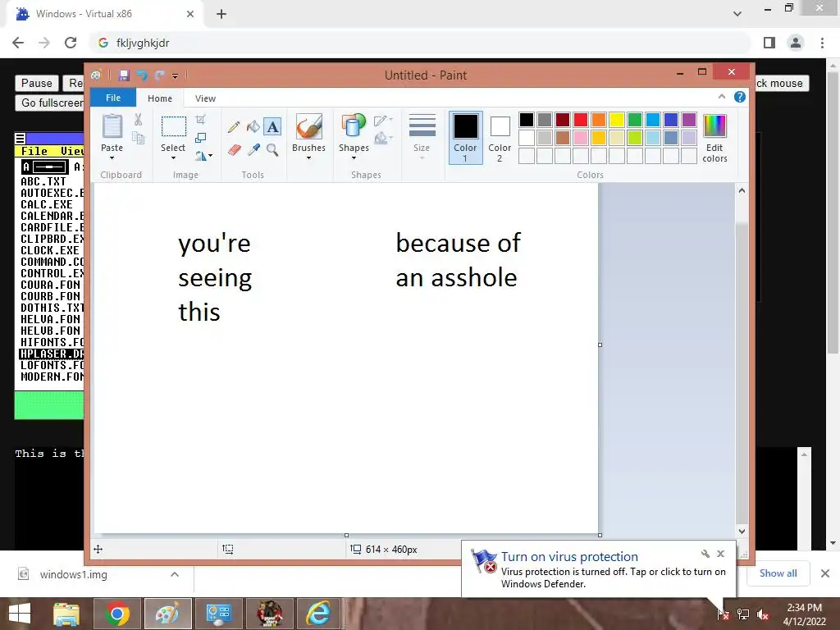The height and width of the screenshot is (630, 840).
Task: Click the Chrome address bar
Action: click(x=421, y=43)
